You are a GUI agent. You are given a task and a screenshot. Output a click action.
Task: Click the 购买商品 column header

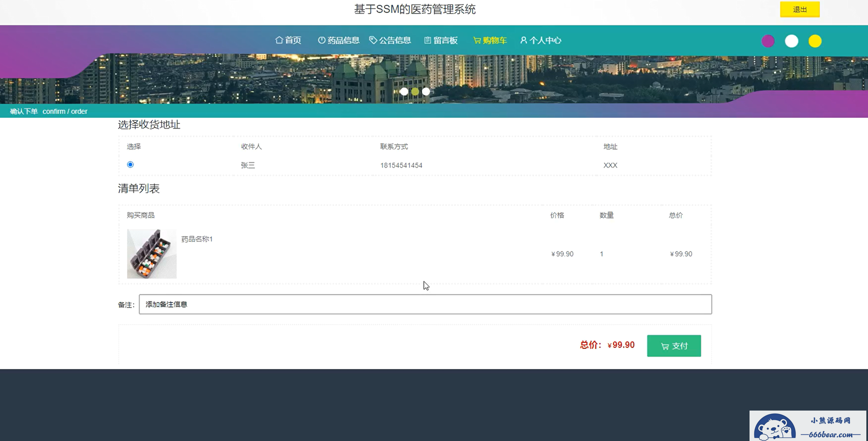(x=141, y=215)
